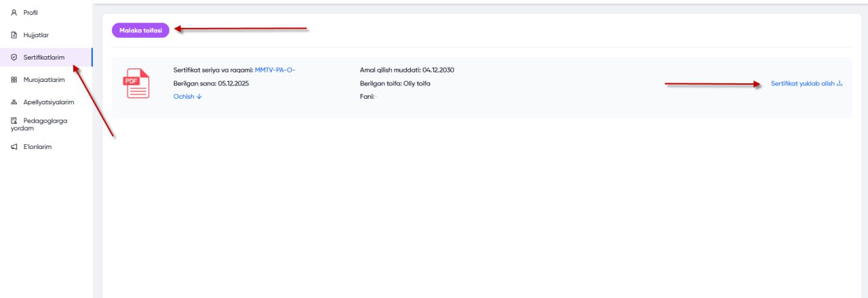Click the Pedagoglarga yordam icon
Image resolution: width=868 pixels, height=298 pixels.
(14, 121)
